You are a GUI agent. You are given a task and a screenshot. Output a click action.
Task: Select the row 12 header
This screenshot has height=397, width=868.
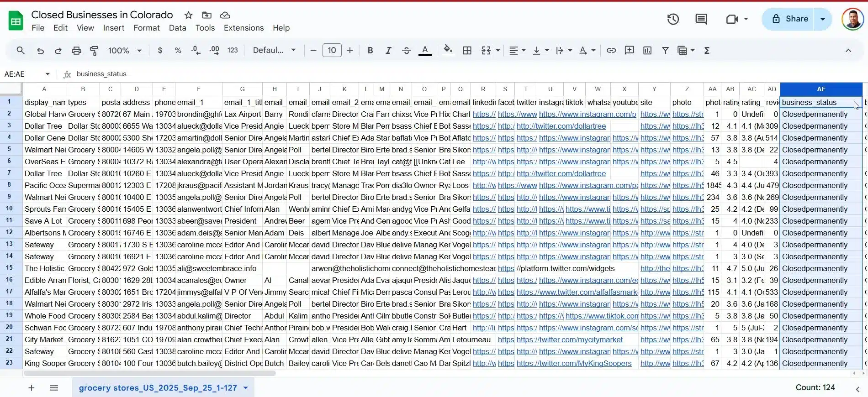(x=9, y=232)
